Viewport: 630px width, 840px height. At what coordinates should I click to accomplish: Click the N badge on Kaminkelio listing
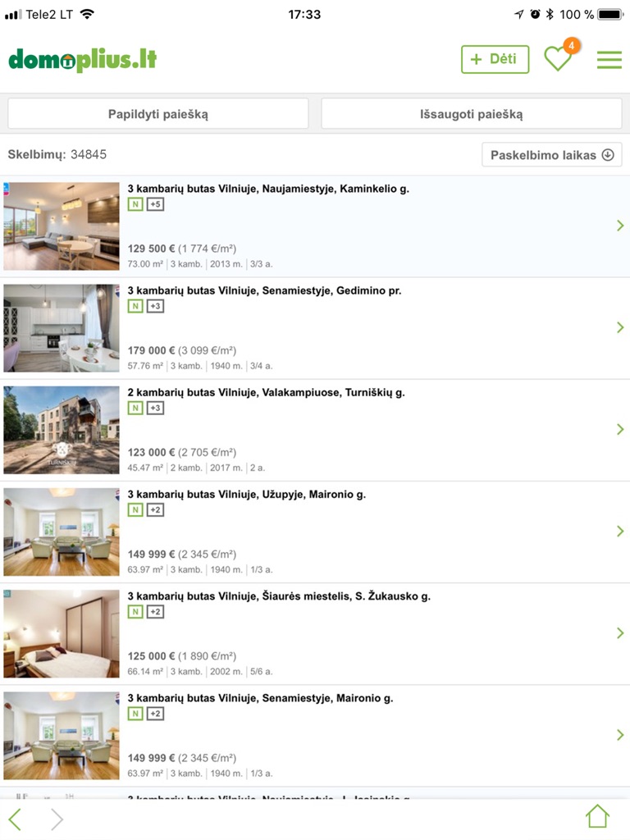pos(135,204)
